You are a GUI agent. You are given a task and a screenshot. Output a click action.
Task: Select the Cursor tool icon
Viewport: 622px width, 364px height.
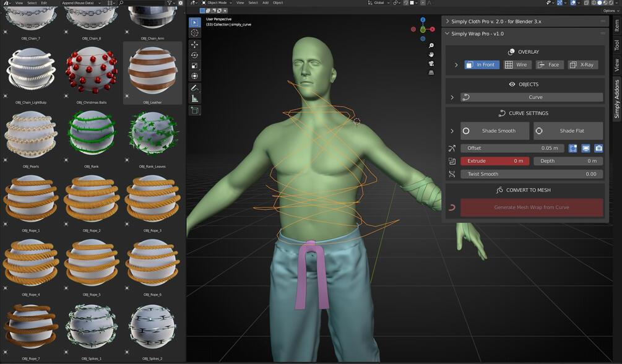[x=194, y=33]
